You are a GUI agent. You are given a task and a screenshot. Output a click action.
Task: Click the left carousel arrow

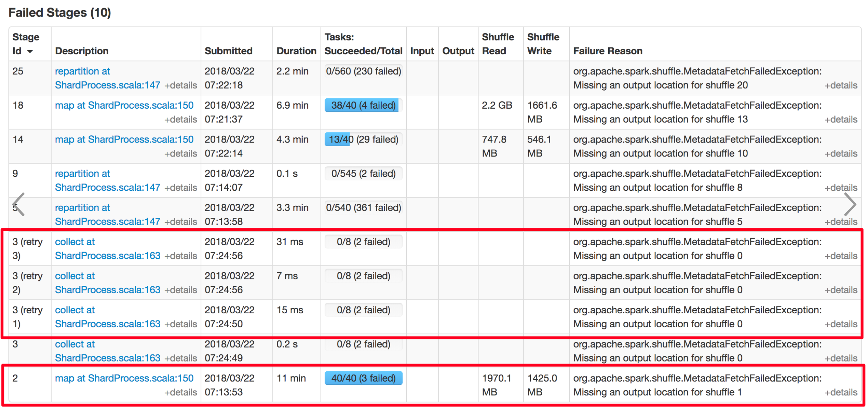tap(19, 204)
